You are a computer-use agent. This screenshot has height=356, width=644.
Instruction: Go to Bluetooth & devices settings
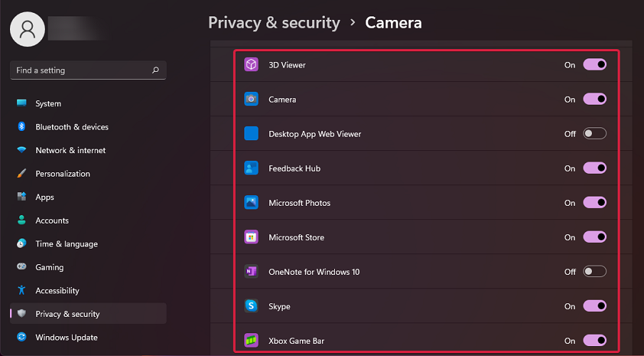72,127
